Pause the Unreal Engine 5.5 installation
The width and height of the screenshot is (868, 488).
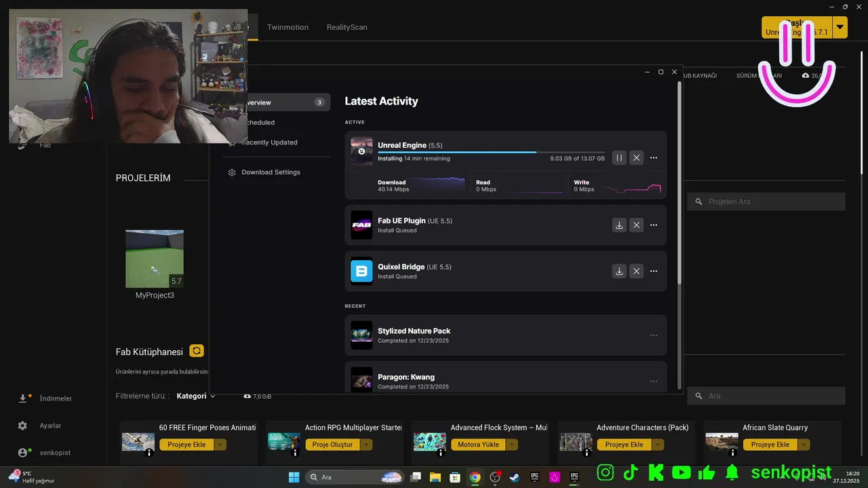619,158
